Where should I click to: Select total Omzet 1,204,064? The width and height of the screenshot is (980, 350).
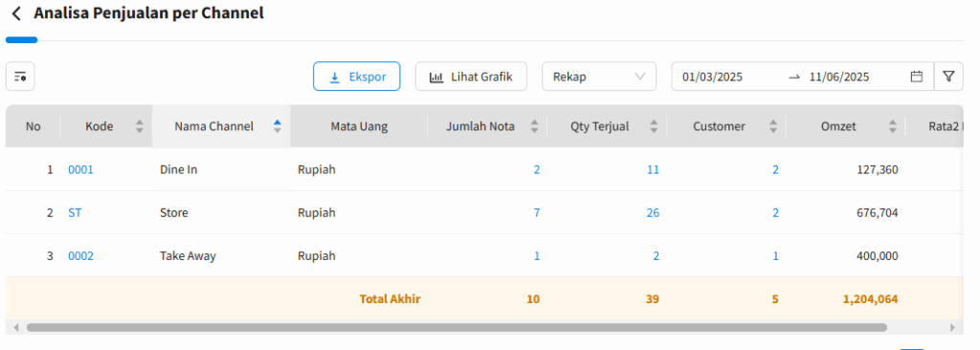(871, 298)
